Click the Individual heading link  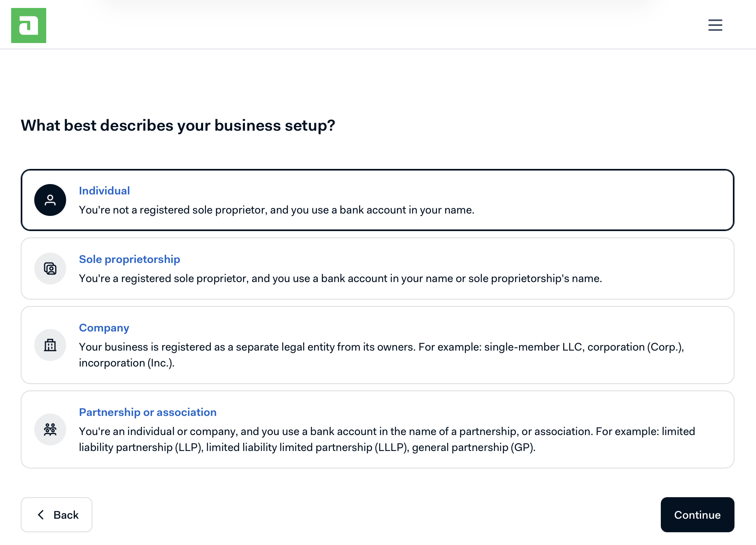pos(104,191)
